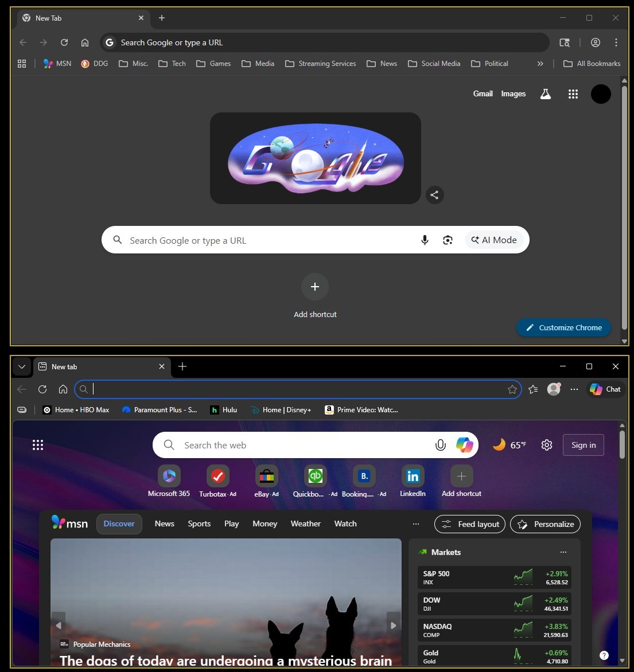Viewport: 634px width, 672px height.
Task: Open Copilot icon in MSN search box
Action: [x=464, y=445]
